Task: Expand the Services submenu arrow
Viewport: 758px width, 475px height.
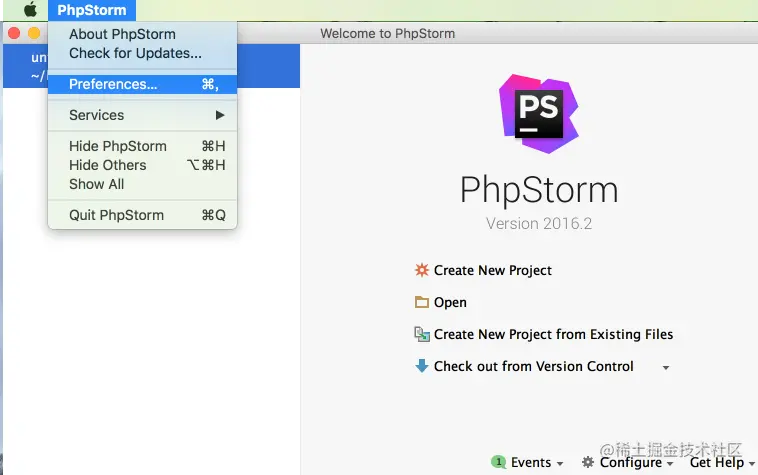Action: (220, 115)
